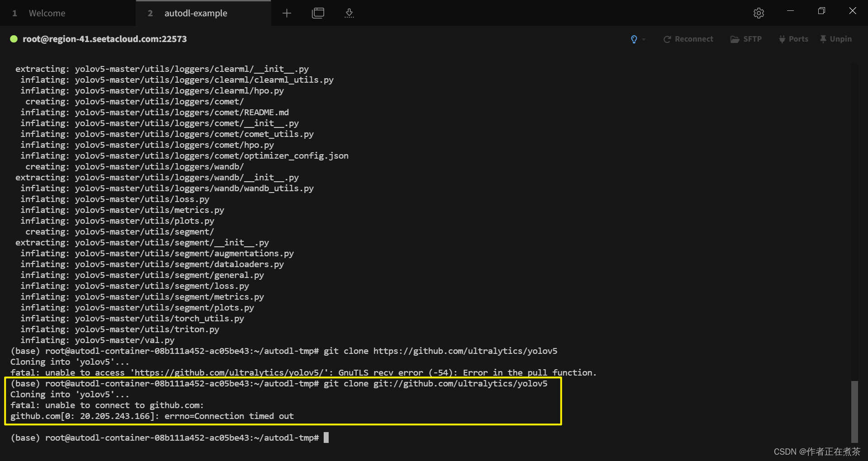Click line 'yolov5-master/utils/segment/augmentations.py'
Viewport: 868px width, 461px height.
157,254
